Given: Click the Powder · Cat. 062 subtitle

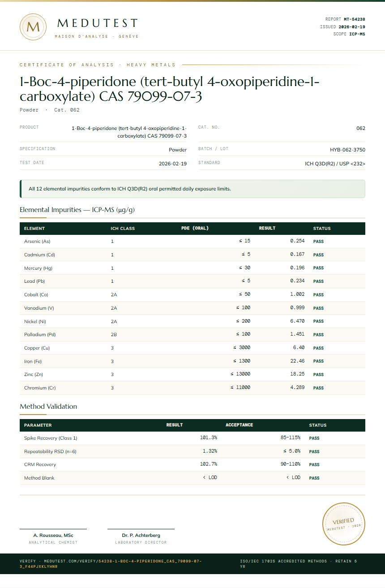Looking at the screenshot, I should [x=50, y=110].
